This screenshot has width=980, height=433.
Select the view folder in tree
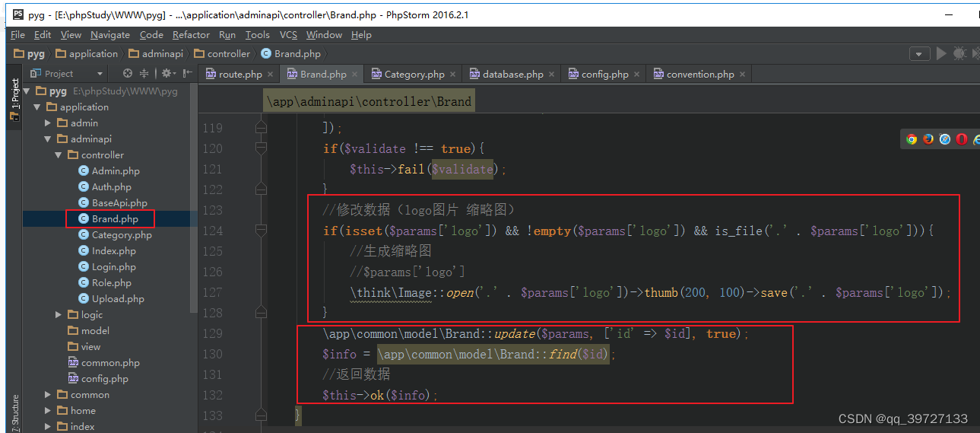85,347
